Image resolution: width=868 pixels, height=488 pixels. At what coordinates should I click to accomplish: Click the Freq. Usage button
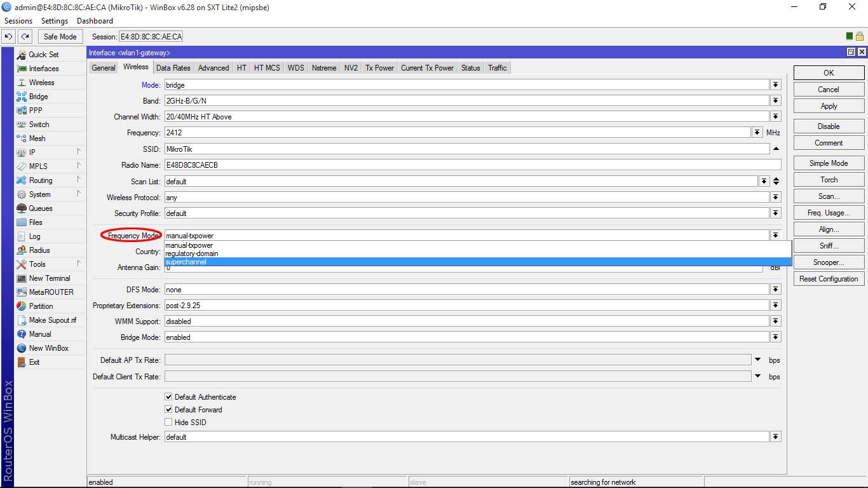point(829,213)
